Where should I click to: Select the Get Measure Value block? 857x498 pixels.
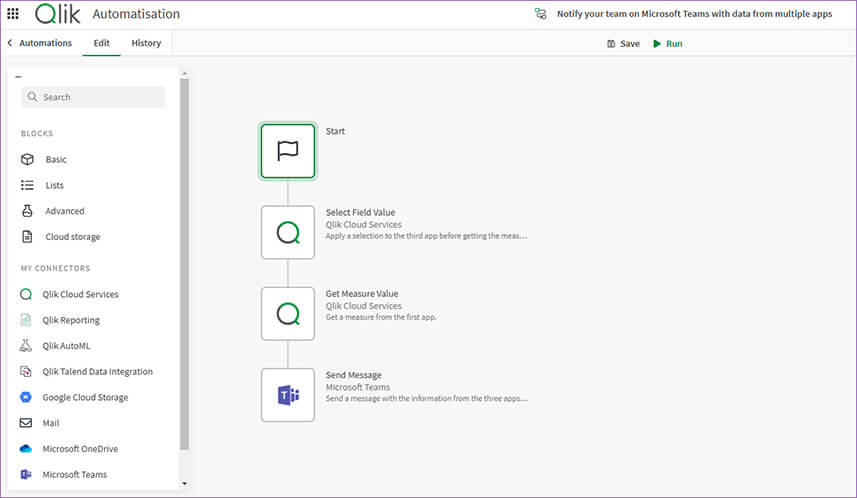(x=288, y=314)
